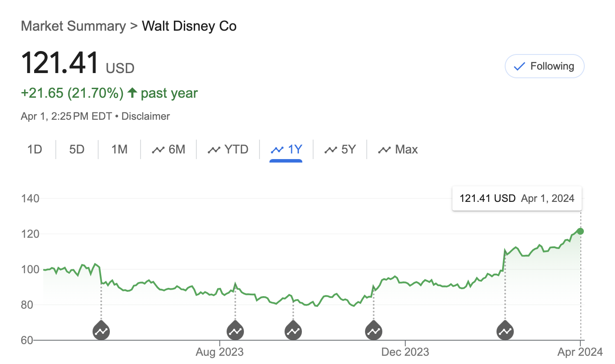Click the key-event marker before Dec 2023

(374, 331)
